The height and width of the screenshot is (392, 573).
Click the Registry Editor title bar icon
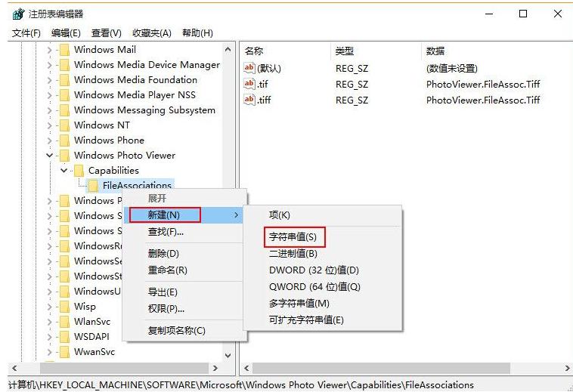click(17, 14)
